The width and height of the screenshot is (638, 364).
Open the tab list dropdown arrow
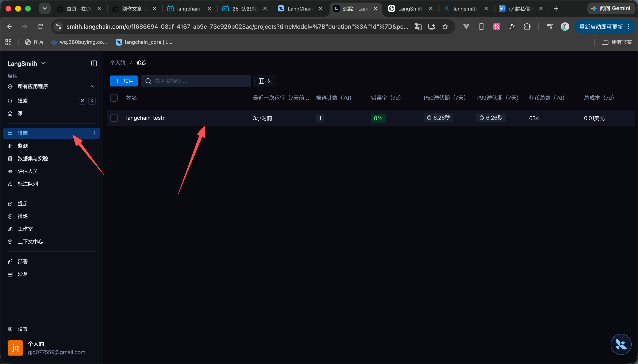click(x=45, y=8)
